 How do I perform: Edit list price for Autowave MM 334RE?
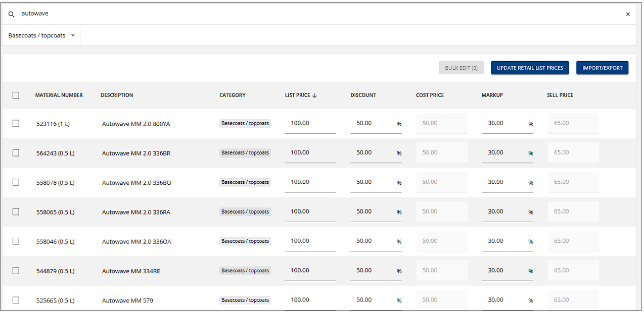coord(310,271)
